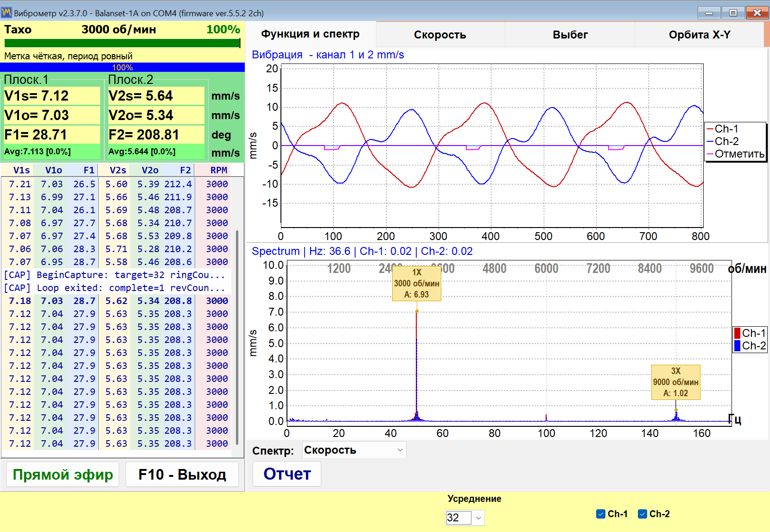Click the V2o= 5.34 reading
The image size is (770, 532).
156,115
